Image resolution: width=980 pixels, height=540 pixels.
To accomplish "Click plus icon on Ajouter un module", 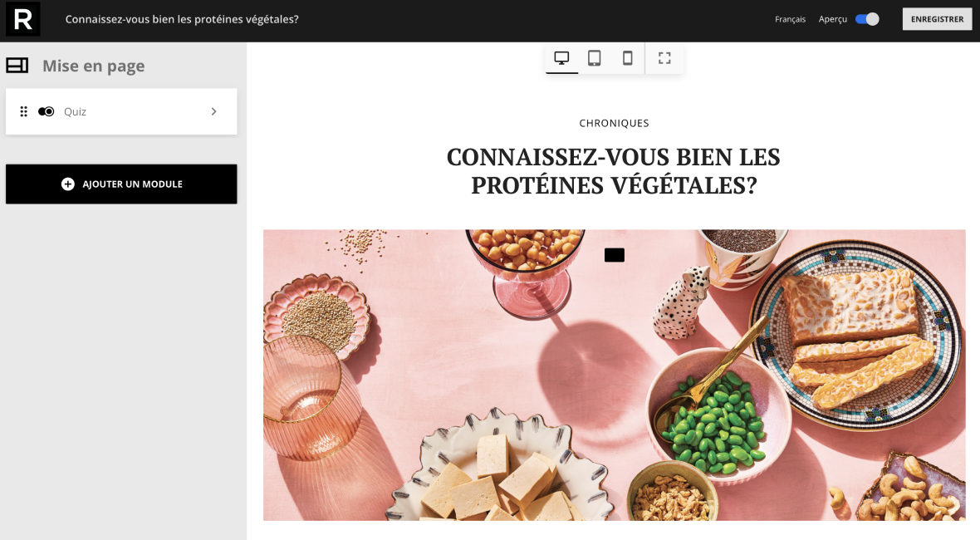I will (x=68, y=184).
